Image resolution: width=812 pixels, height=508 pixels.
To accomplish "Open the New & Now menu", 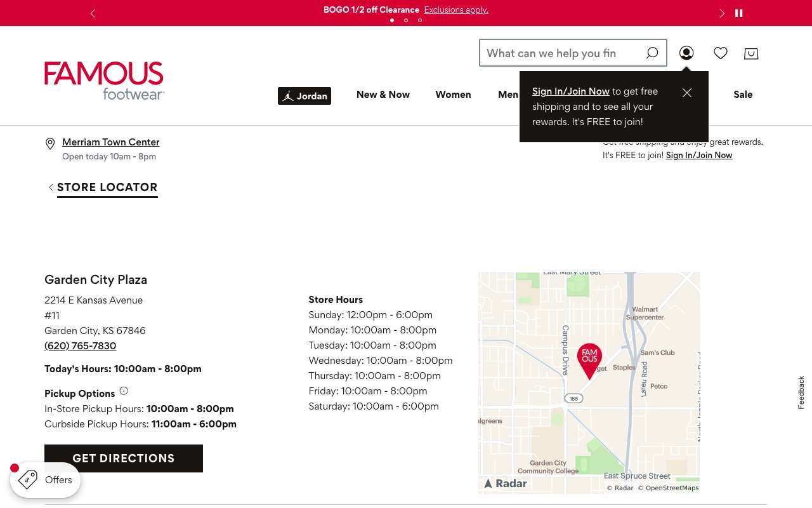I will [383, 95].
